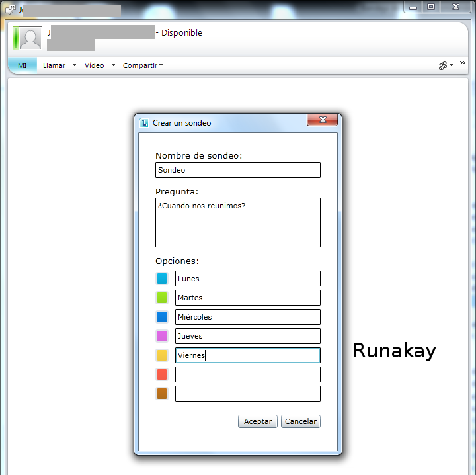The width and height of the screenshot is (476, 475).
Task: Minimize the conversation window
Action: (x=413, y=7)
